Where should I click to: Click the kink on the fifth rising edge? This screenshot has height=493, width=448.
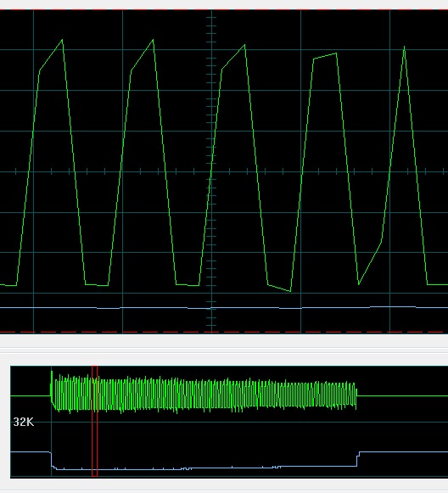[x=382, y=242]
